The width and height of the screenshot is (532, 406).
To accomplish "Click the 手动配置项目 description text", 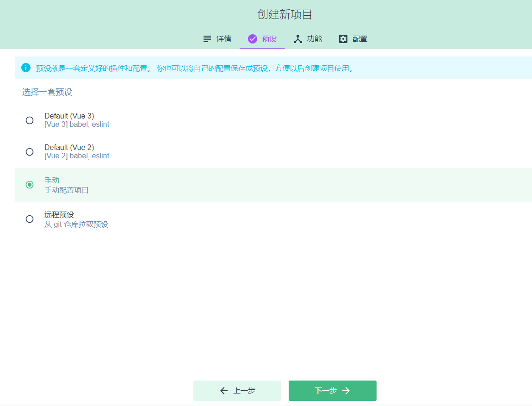I will click(x=67, y=190).
